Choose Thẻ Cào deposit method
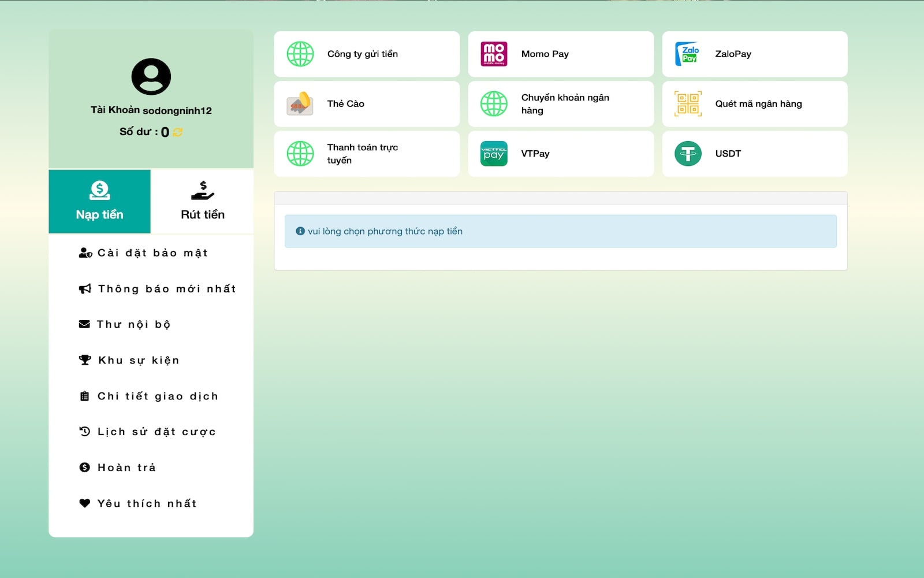The width and height of the screenshot is (924, 578). [367, 103]
